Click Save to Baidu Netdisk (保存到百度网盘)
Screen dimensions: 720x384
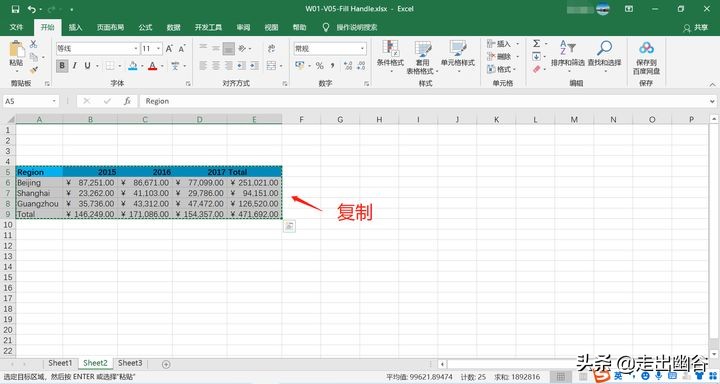(x=646, y=57)
